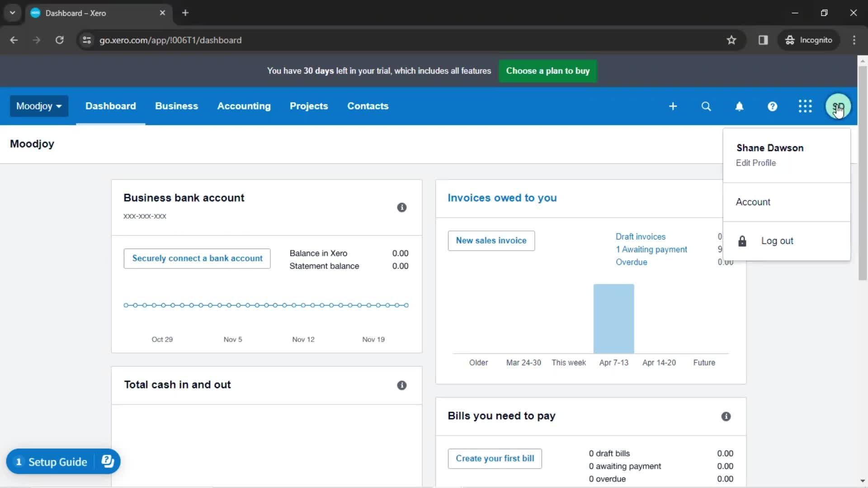Click the Apr 7-13 invoice bar
Screen dimensions: 868x488
(x=613, y=319)
